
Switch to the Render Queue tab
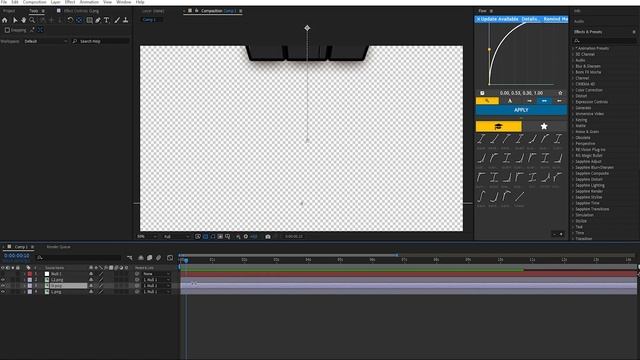click(x=58, y=247)
